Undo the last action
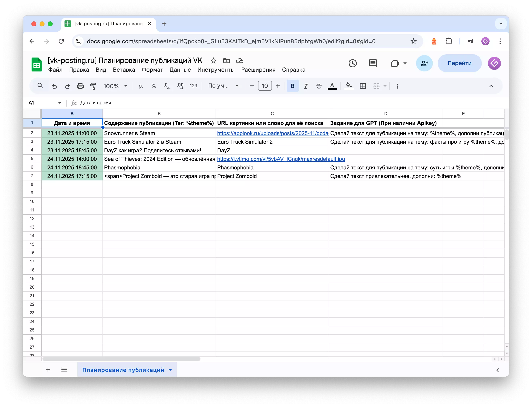532x407 pixels. pyautogui.click(x=54, y=86)
